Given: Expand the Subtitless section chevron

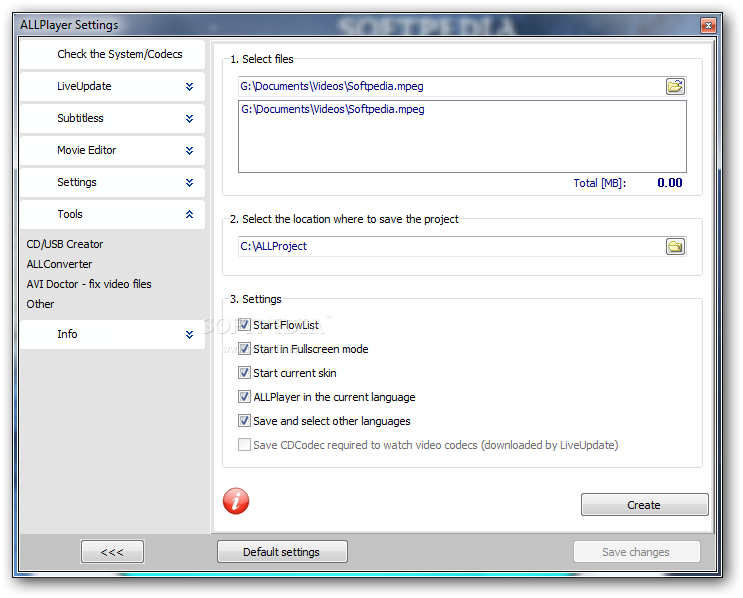Looking at the screenshot, I should (x=190, y=118).
